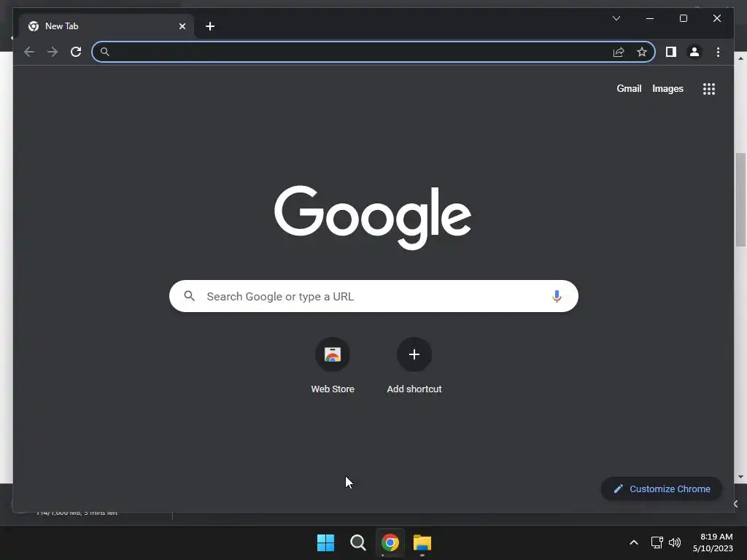This screenshot has width=747, height=560.
Task: Expand the tab search dropdown arrow
Action: [x=616, y=18]
